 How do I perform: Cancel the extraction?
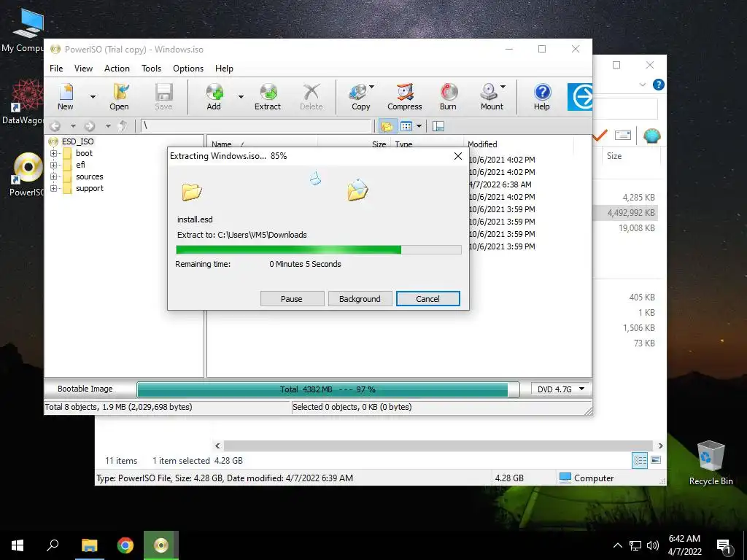[427, 298]
